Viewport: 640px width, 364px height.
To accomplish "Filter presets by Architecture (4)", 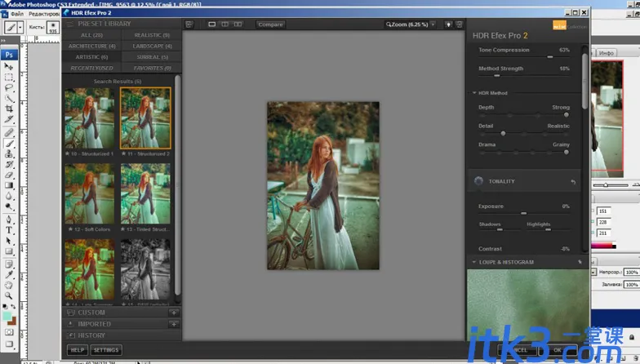I will point(91,46).
